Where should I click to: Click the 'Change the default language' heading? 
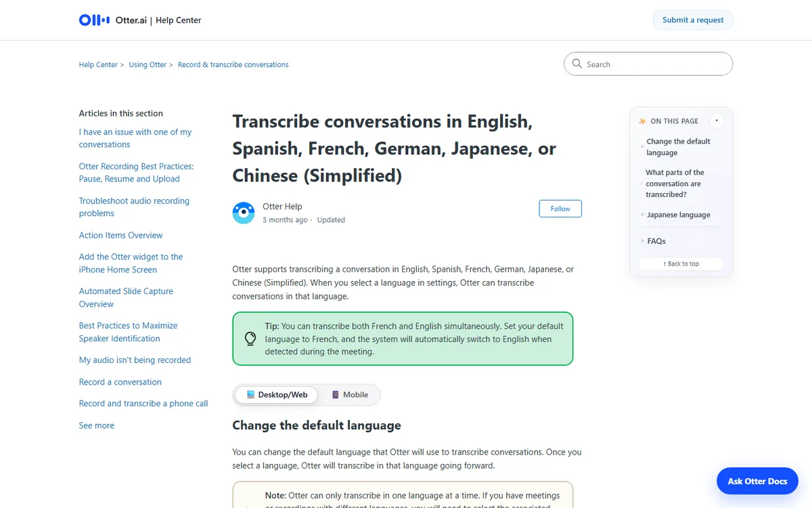[x=317, y=425]
